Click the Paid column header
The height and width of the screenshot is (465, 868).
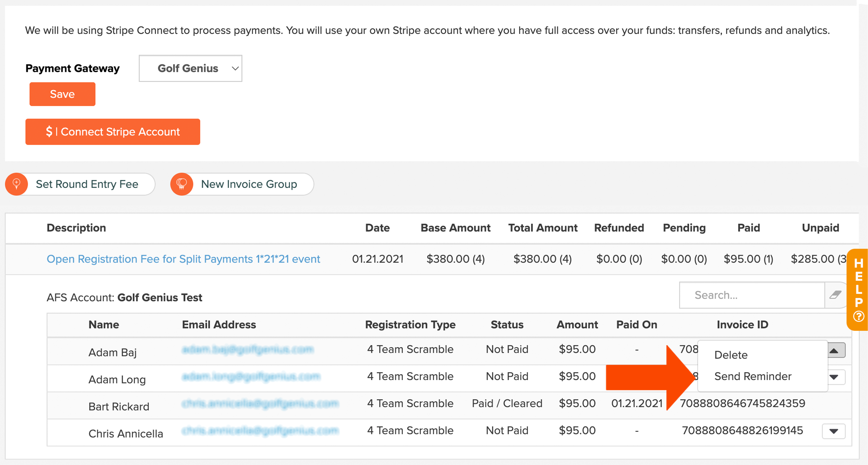pos(748,228)
